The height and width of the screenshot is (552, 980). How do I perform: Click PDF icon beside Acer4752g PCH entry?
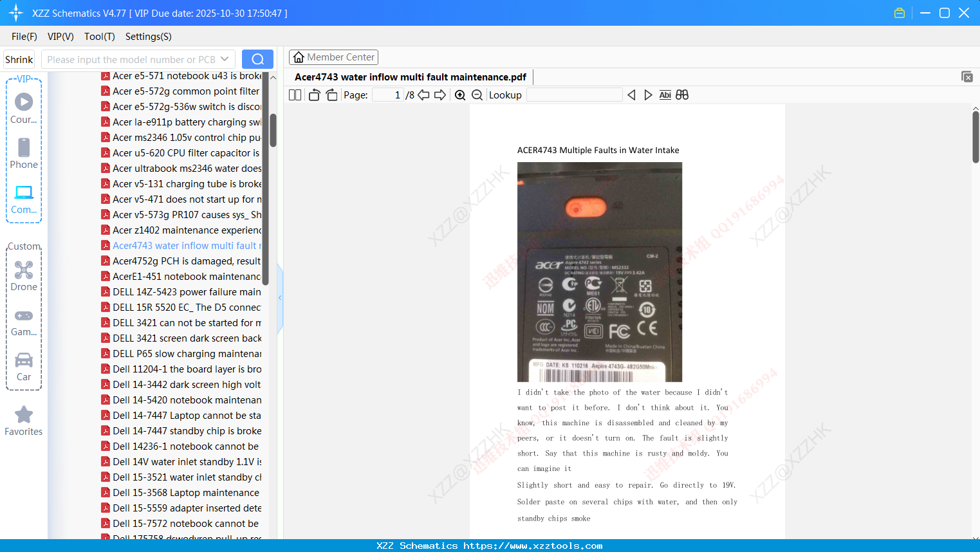pos(106,261)
